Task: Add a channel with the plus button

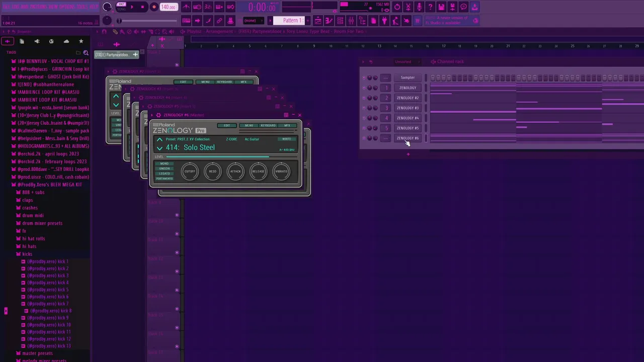Action: [408, 154]
